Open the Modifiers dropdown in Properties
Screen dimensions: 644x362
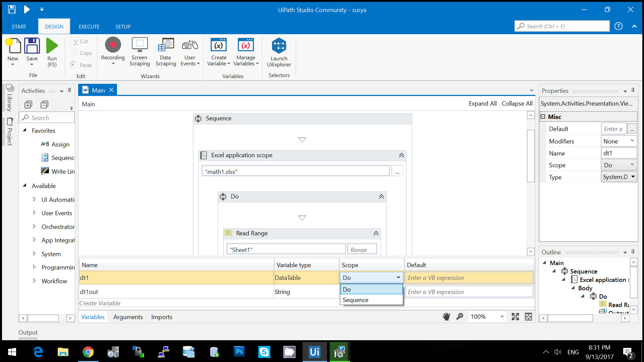tap(619, 141)
